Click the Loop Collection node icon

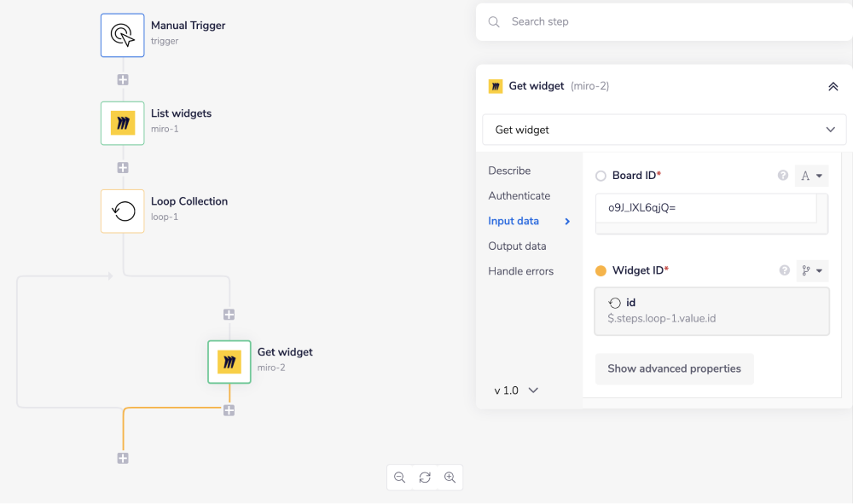123,211
